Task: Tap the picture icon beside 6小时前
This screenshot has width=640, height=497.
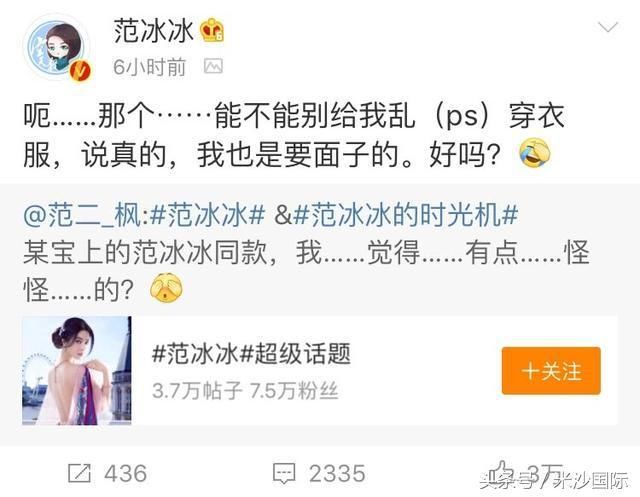Action: pos(213,66)
